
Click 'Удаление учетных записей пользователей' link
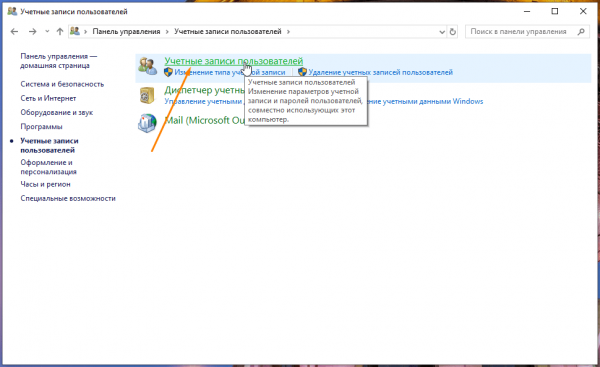[x=380, y=72]
